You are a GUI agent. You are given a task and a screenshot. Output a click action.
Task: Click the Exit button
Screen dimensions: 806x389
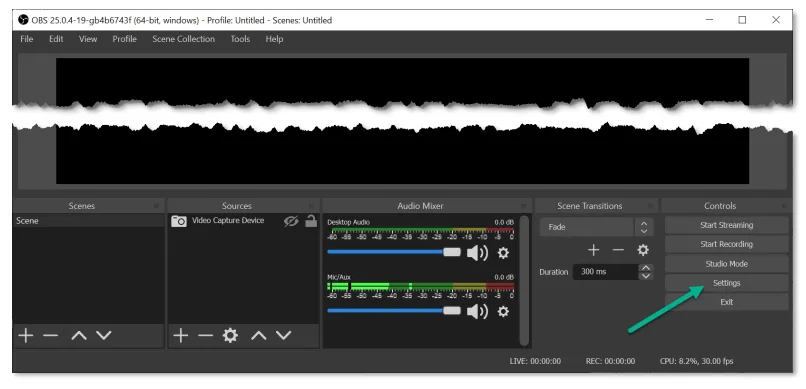click(726, 302)
